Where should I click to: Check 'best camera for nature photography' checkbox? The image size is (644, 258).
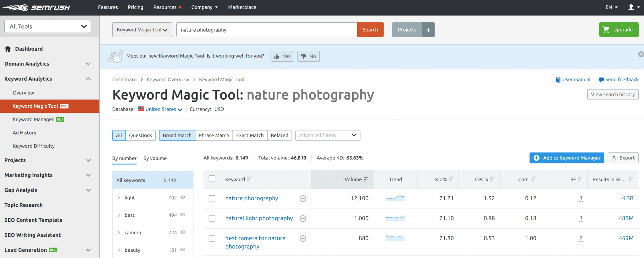tap(212, 238)
